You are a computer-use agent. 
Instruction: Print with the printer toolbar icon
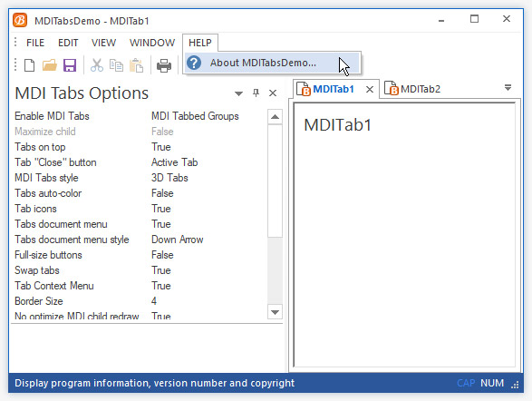pyautogui.click(x=164, y=65)
